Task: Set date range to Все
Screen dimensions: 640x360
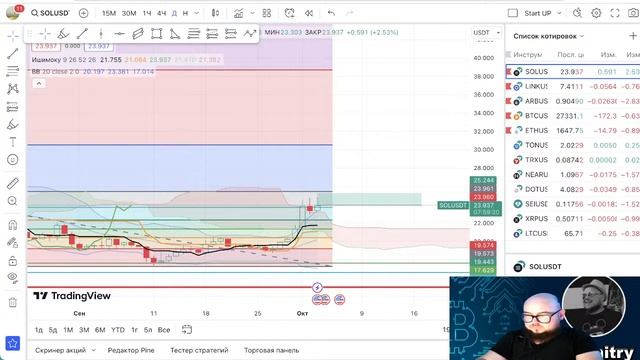Action: [x=164, y=330]
